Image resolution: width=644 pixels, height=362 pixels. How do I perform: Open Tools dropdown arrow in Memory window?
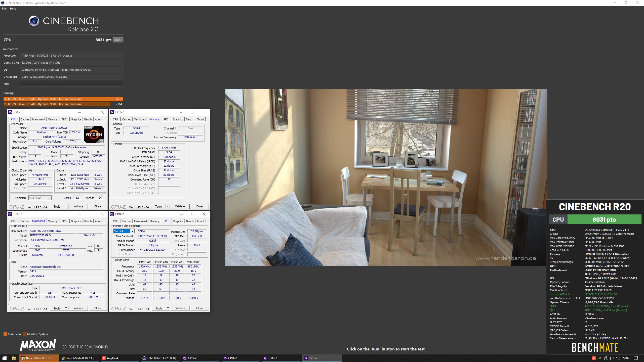coord(168,206)
